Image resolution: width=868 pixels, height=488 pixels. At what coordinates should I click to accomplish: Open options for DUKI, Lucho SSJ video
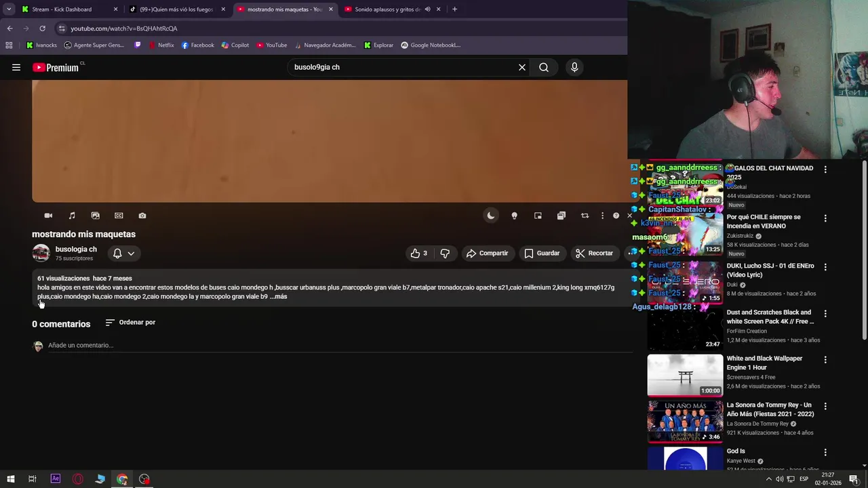[x=825, y=267]
